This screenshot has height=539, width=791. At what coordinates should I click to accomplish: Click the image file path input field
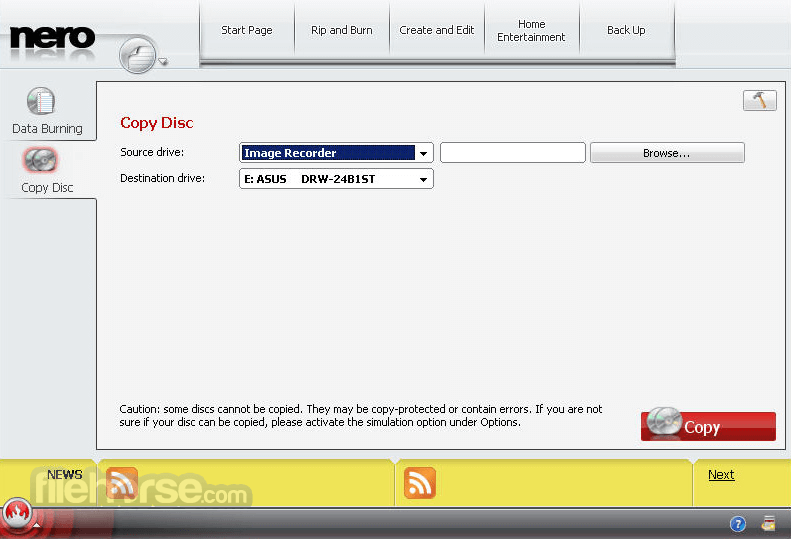[x=513, y=152]
